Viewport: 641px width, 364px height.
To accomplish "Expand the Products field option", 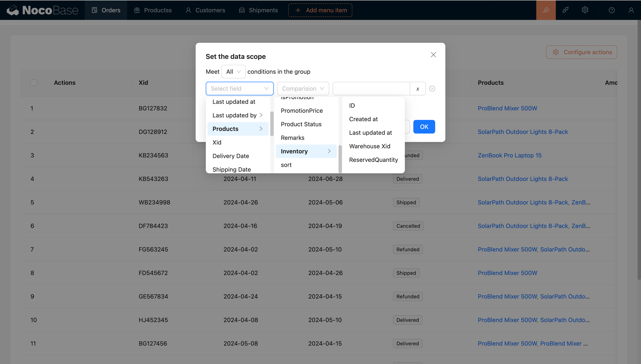I will [238, 129].
